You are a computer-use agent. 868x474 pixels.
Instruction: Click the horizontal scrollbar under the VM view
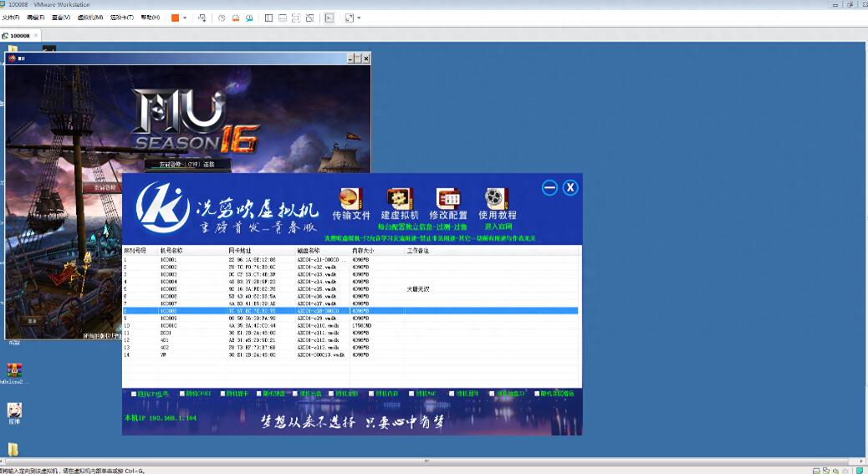click(x=426, y=460)
